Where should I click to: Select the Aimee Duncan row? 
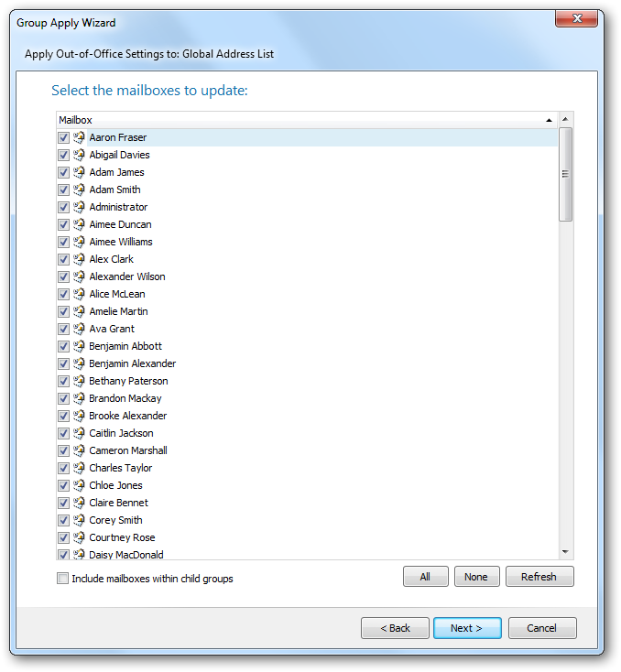[x=307, y=224]
